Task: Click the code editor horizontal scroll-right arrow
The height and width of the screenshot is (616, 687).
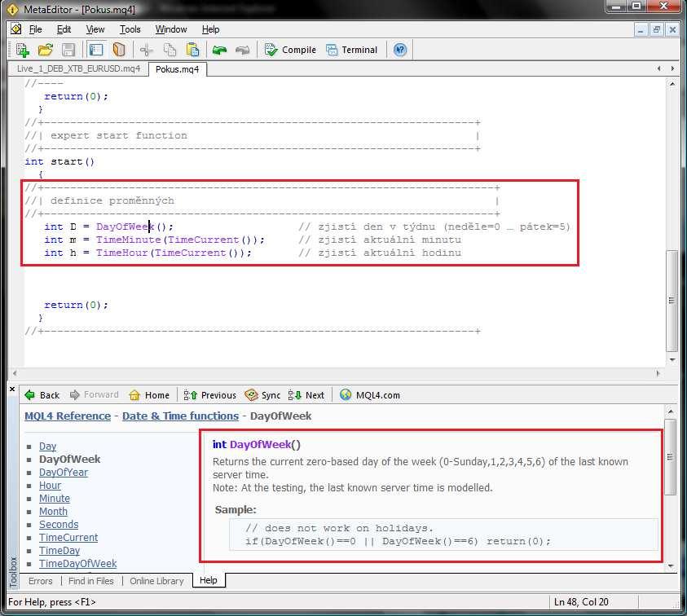Action: pos(658,373)
